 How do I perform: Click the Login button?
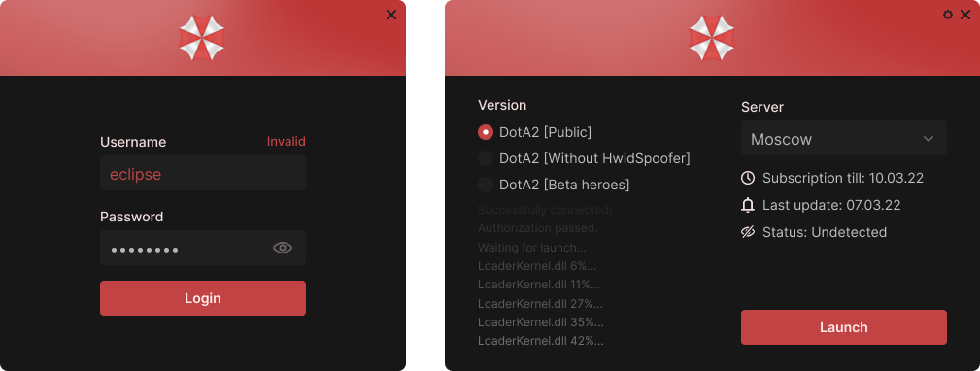click(202, 298)
